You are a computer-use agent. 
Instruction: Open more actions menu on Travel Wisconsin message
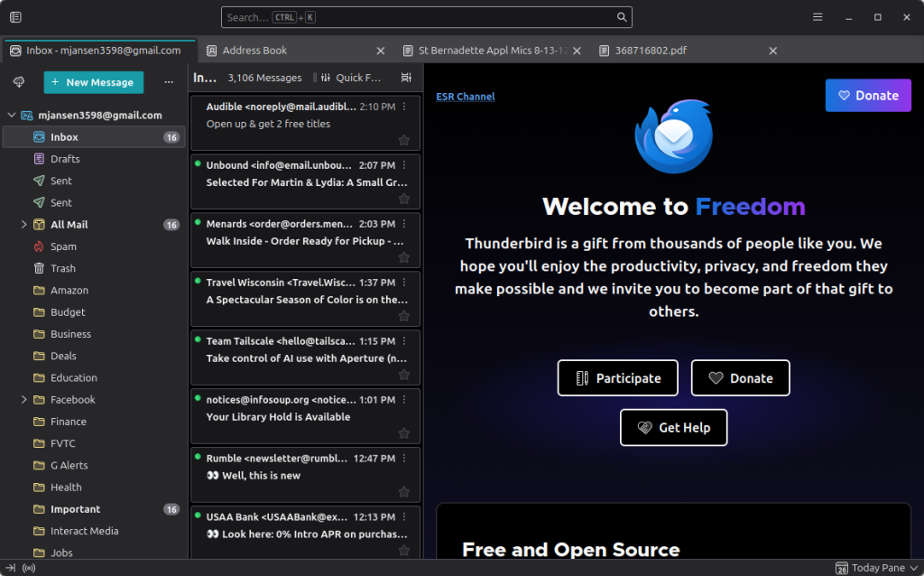(x=404, y=283)
